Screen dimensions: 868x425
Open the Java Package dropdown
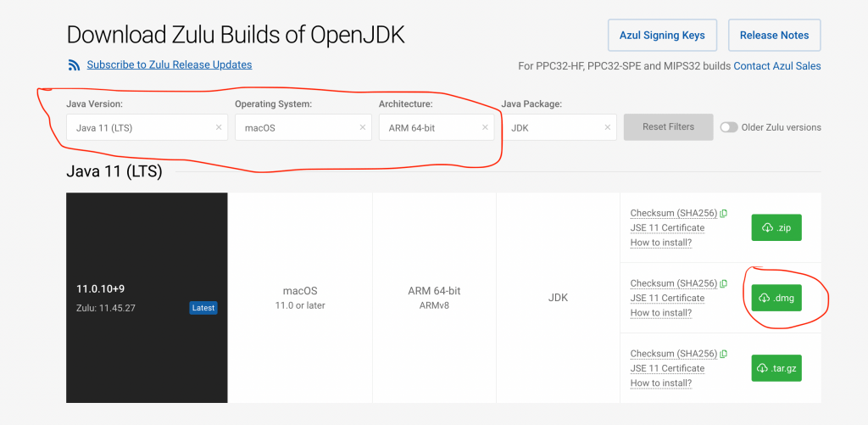pos(559,127)
